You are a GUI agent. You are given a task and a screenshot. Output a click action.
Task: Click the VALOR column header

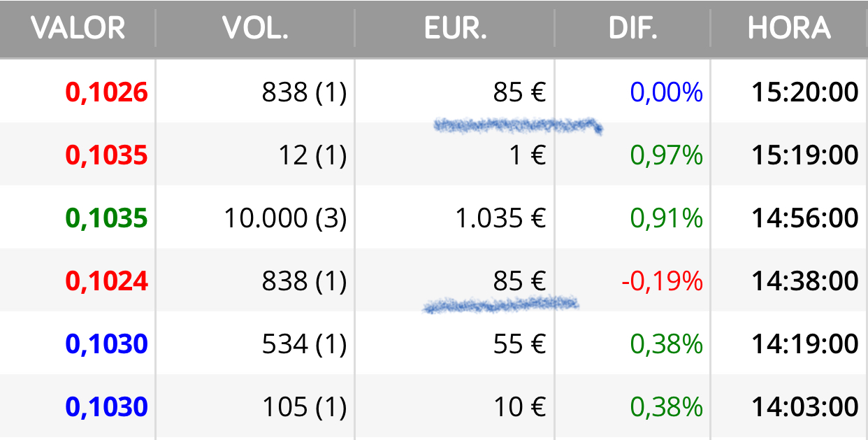pos(78,29)
